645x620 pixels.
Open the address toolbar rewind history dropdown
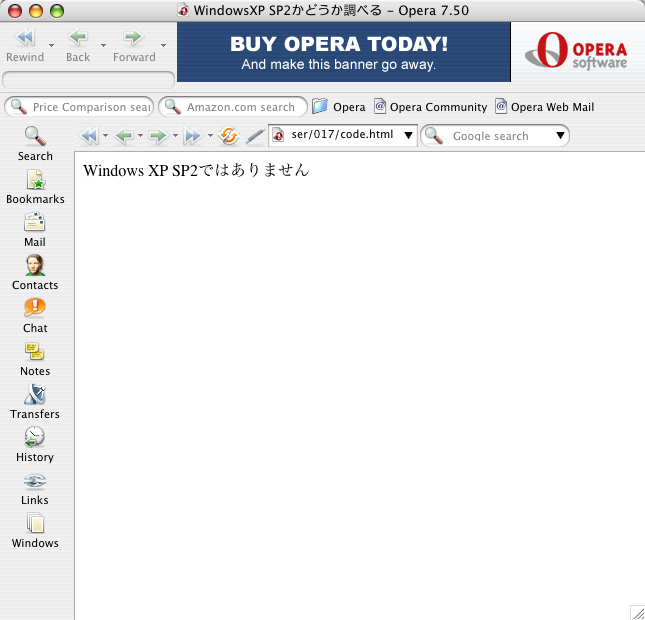click(105, 135)
